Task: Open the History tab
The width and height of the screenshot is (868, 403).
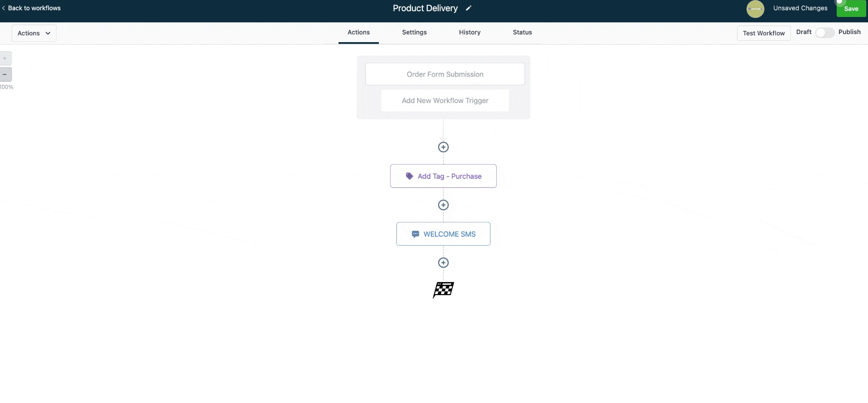Action: [469, 32]
